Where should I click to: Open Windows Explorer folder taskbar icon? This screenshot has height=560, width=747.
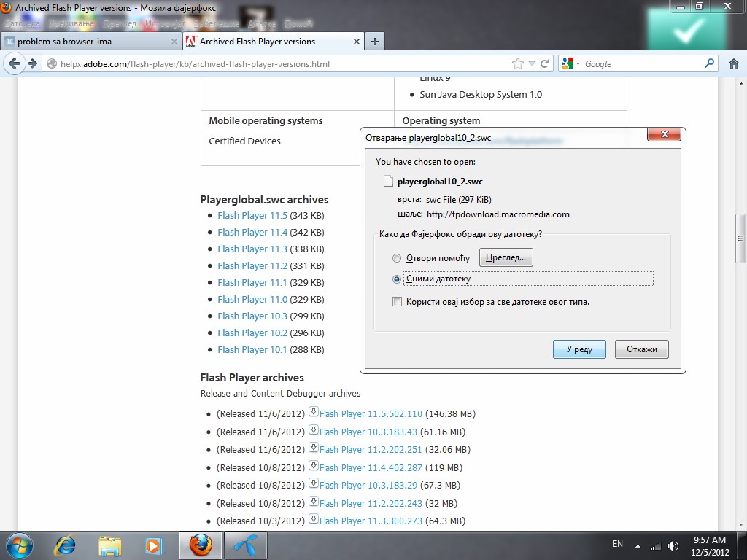point(110,545)
